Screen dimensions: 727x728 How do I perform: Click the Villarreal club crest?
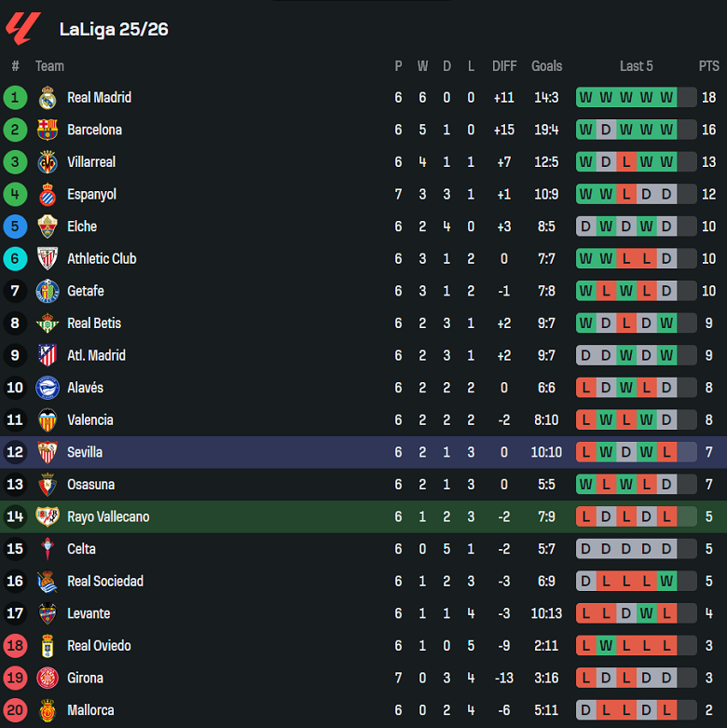48,162
